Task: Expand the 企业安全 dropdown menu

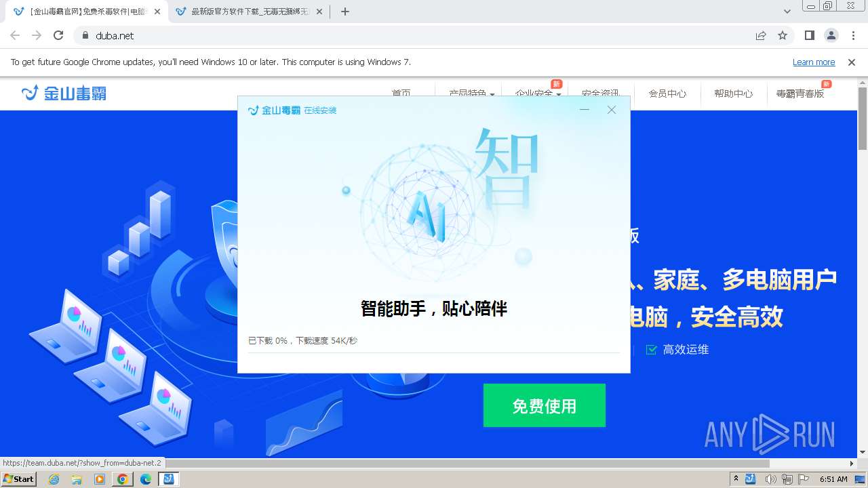Action: [x=538, y=94]
